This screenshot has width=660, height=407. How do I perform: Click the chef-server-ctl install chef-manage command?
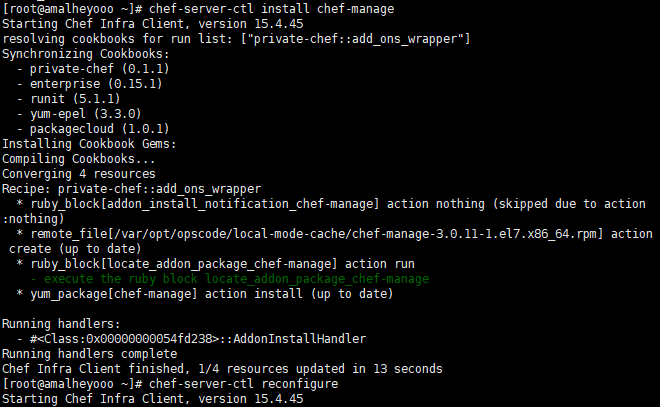pos(271,9)
